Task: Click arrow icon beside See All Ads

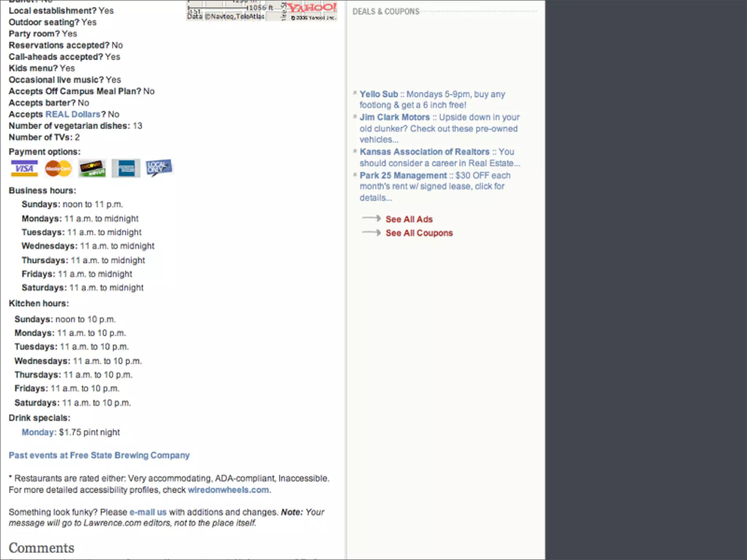Action: 371,218
